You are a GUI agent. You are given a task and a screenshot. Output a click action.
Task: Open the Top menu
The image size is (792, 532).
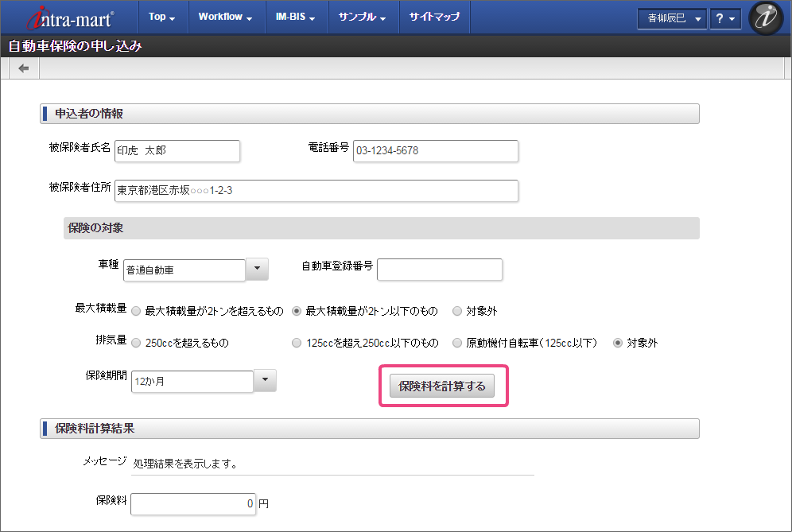tap(162, 17)
